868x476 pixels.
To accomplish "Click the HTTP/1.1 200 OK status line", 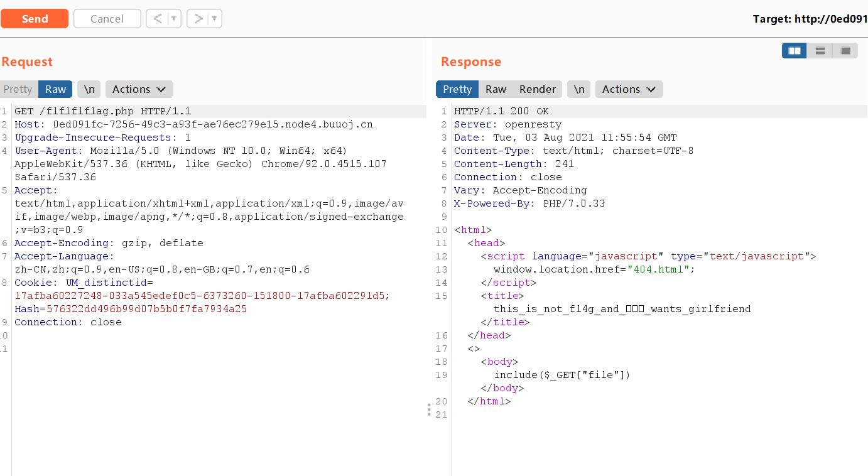I will click(x=501, y=111).
